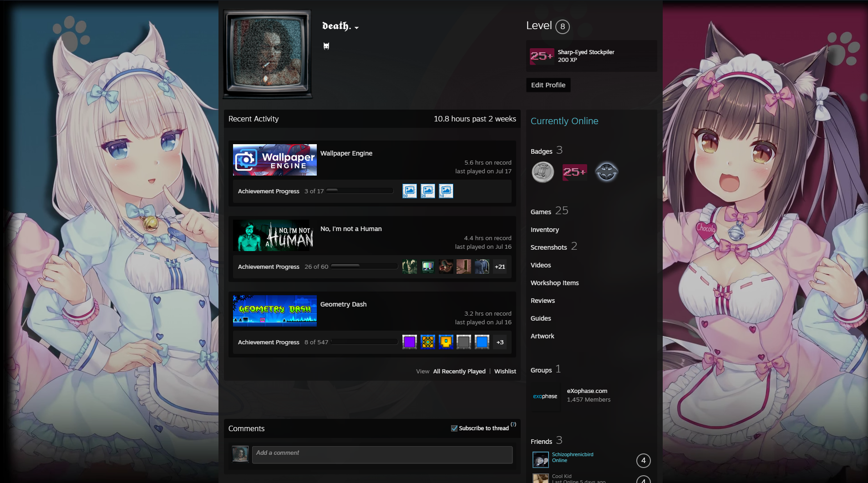This screenshot has height=483, width=868.
Task: Open the Screenshots section link
Action: pos(548,247)
